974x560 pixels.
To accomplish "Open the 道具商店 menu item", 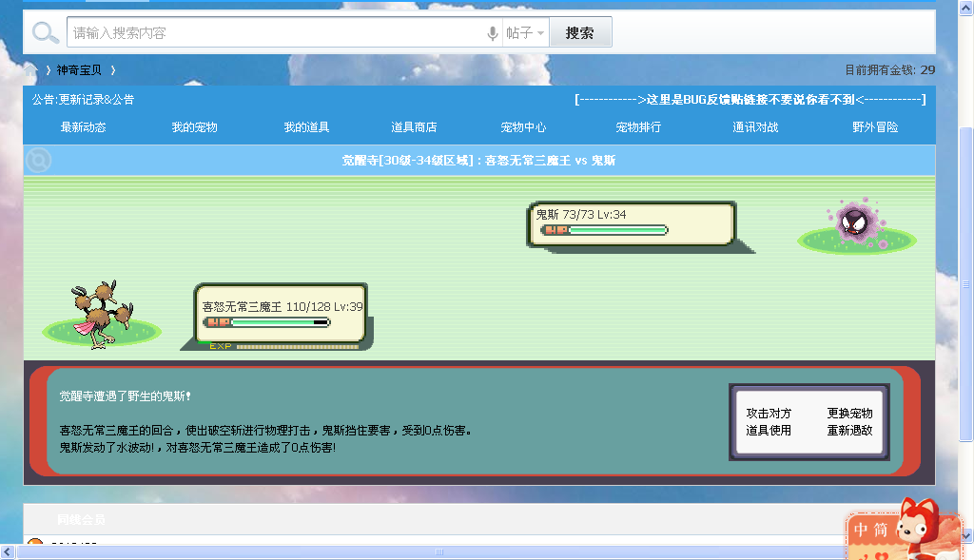I will click(414, 127).
